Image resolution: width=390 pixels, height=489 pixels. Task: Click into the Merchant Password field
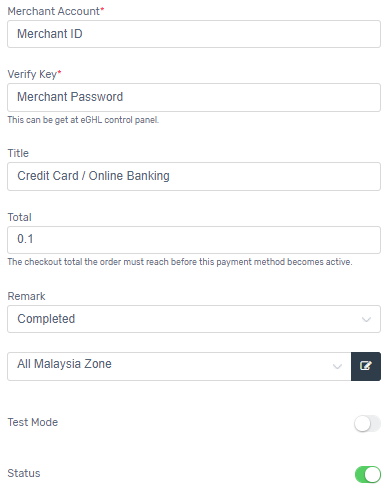(194, 97)
